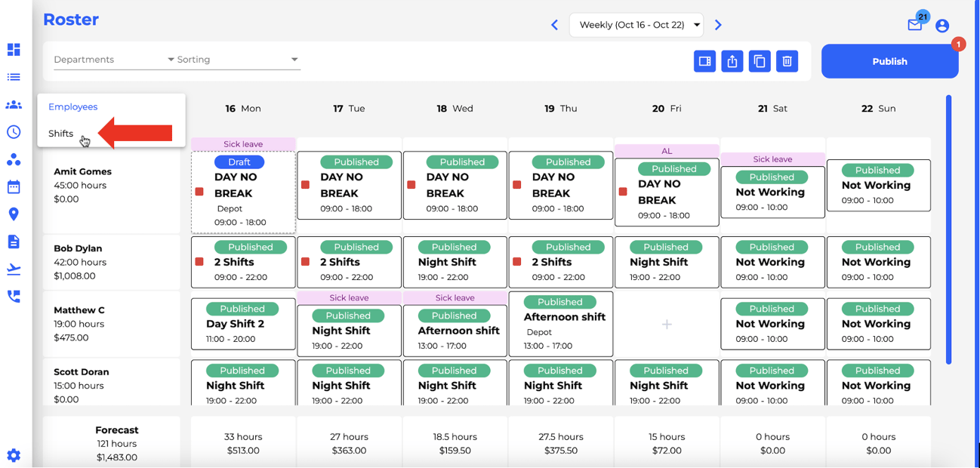980x468 pixels.
Task: Open messages via the envelope icon
Action: point(914,24)
